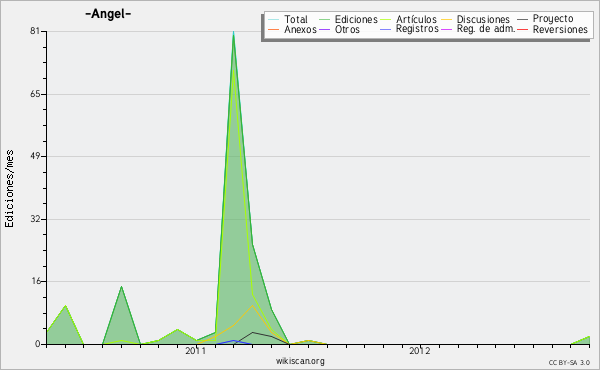Click the Ediciones legend entry

(x=356, y=19)
